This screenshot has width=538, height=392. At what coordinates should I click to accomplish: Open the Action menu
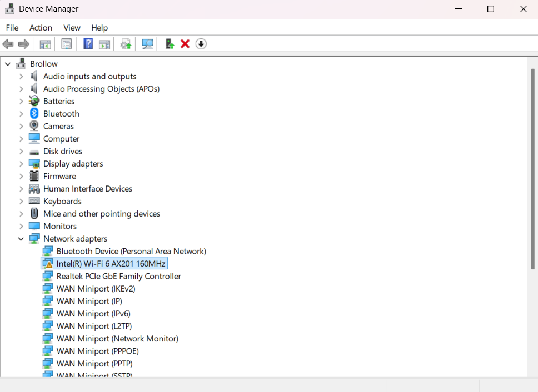click(x=41, y=27)
